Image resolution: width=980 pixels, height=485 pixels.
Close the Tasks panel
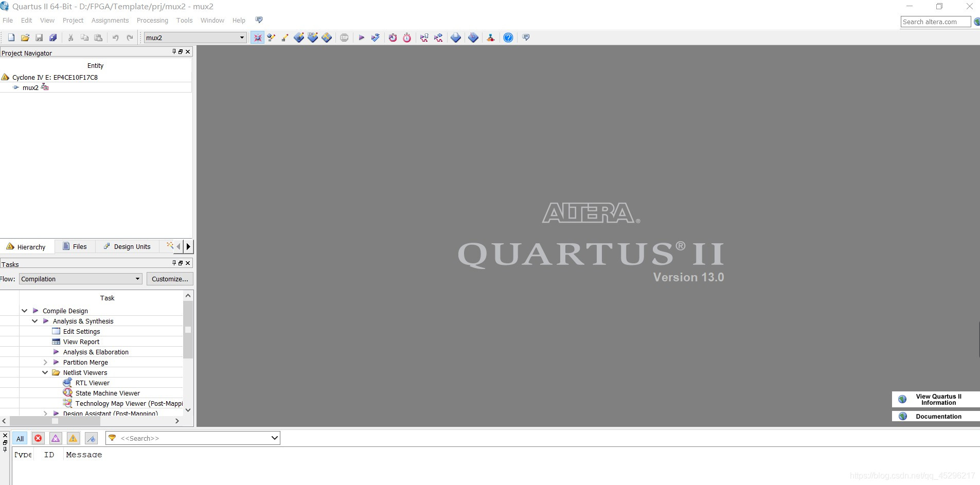pos(188,263)
